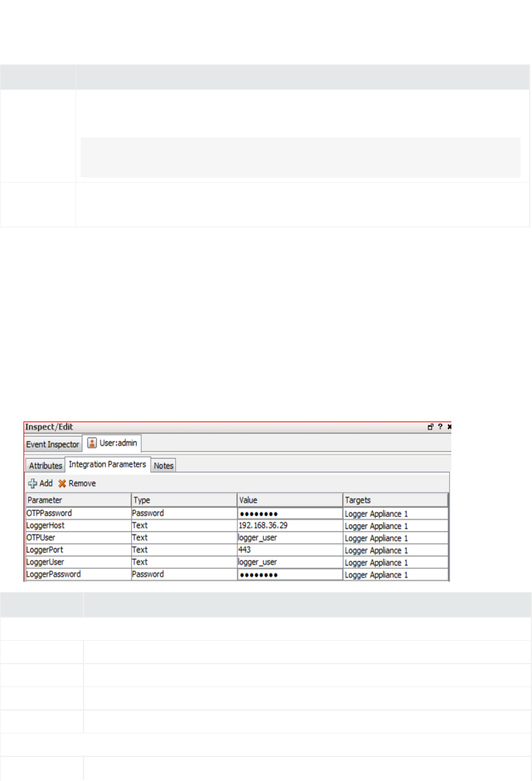
Task: Click Text type in OTPUser row
Action: (x=184, y=538)
